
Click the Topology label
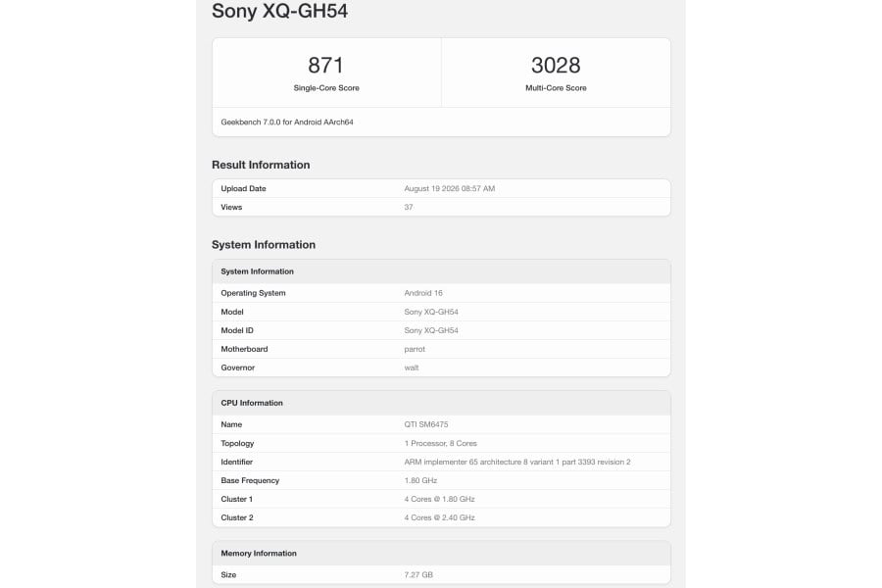pos(237,443)
